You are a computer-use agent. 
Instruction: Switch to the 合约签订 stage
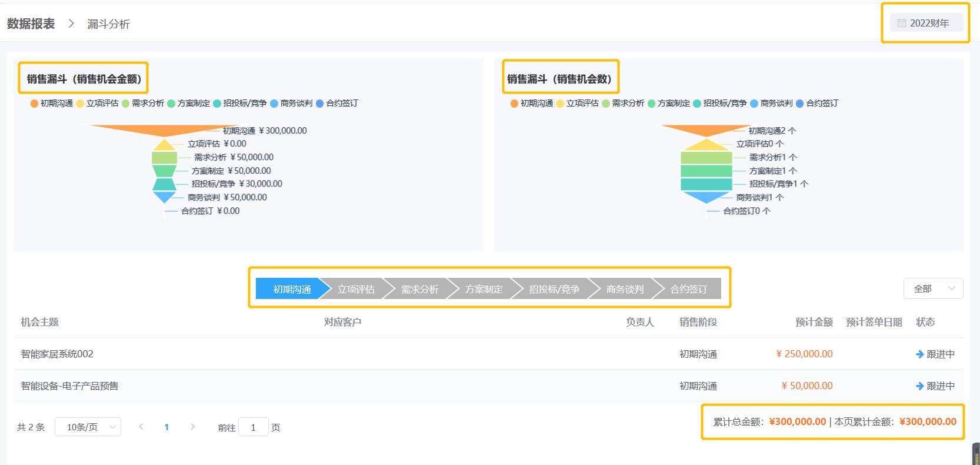(x=688, y=289)
